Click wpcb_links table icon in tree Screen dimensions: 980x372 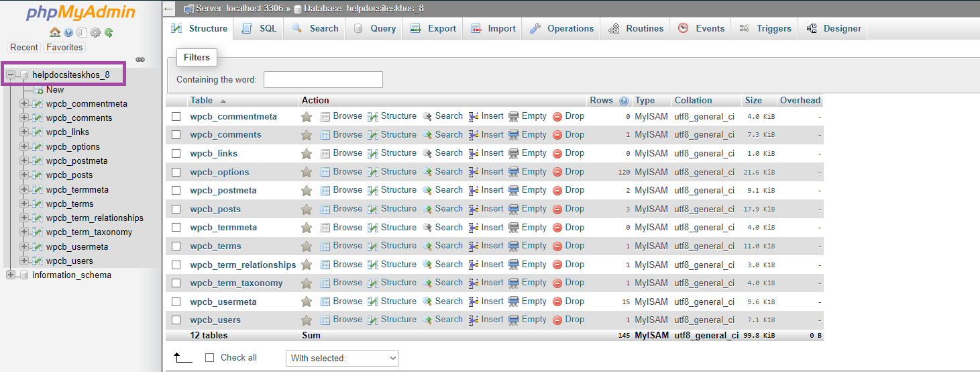(x=37, y=132)
